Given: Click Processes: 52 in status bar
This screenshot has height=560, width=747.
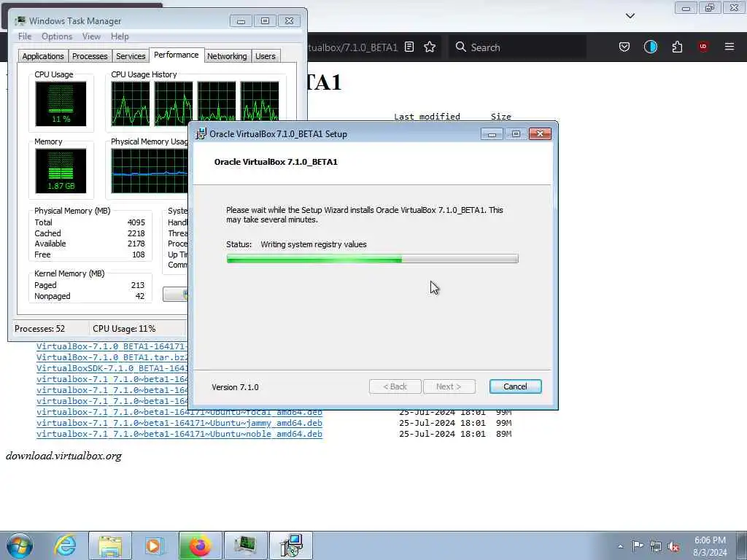Looking at the screenshot, I should point(39,329).
